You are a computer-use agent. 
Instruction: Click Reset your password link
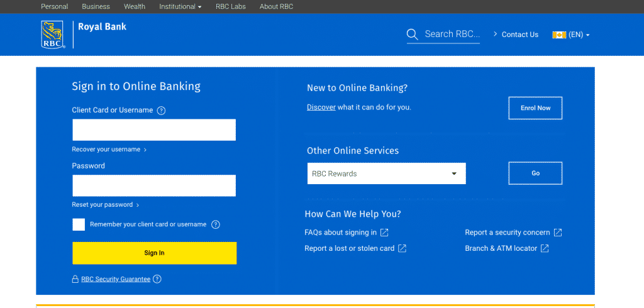coord(103,204)
